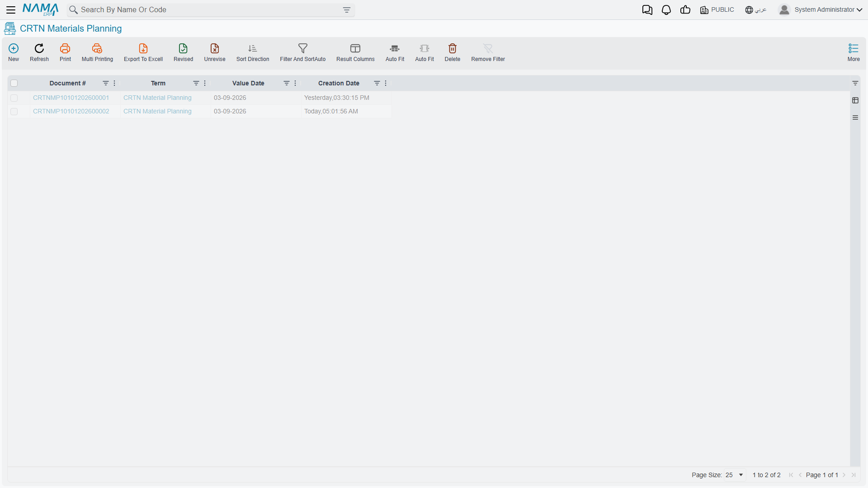This screenshot has width=868, height=488.
Task: Click the PUBLIC label
Action: pos(722,9)
